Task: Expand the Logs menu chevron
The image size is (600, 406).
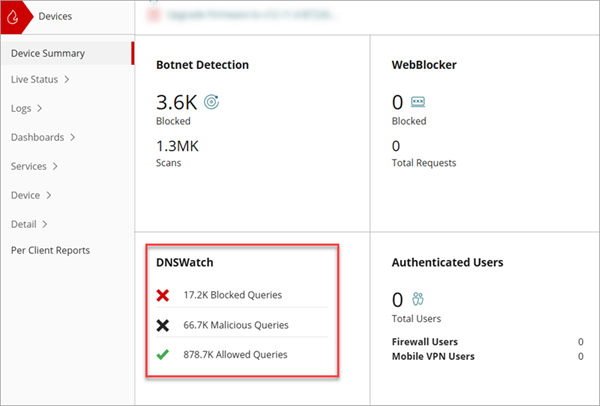Action: tap(39, 108)
